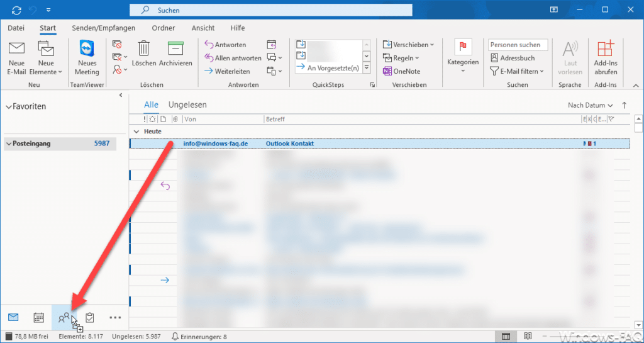Image resolution: width=644 pixels, height=343 pixels.
Task: Click the reply with meeting icon
Action: click(x=272, y=44)
